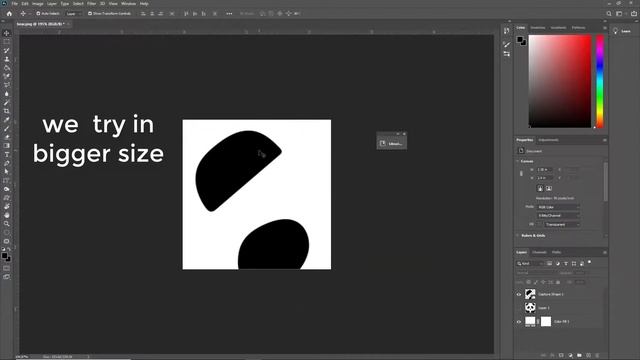This screenshot has width=640, height=360.
Task: Switch to the Paths tab
Action: pos(556,252)
